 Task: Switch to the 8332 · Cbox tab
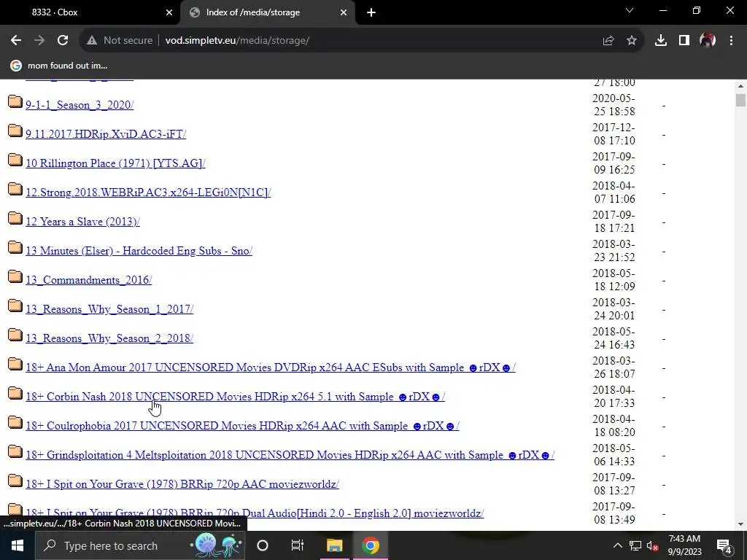tap(90, 12)
